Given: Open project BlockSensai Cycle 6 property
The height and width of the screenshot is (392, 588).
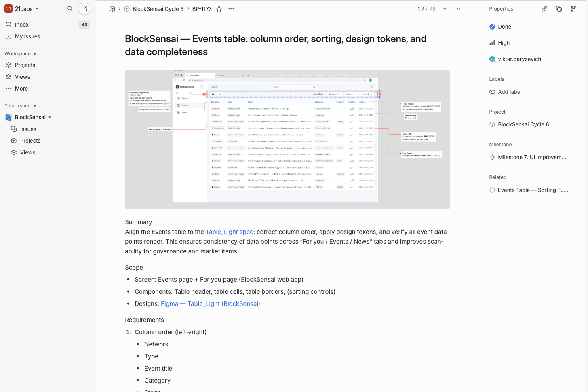Looking at the screenshot, I should click(519, 124).
